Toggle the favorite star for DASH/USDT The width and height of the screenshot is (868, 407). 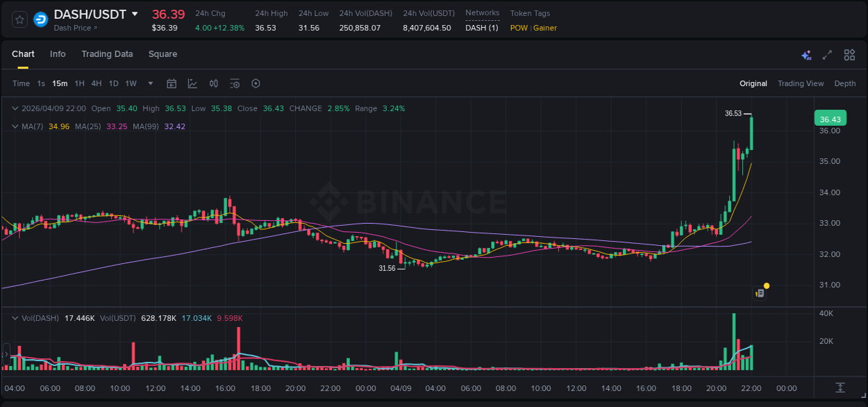tap(19, 19)
